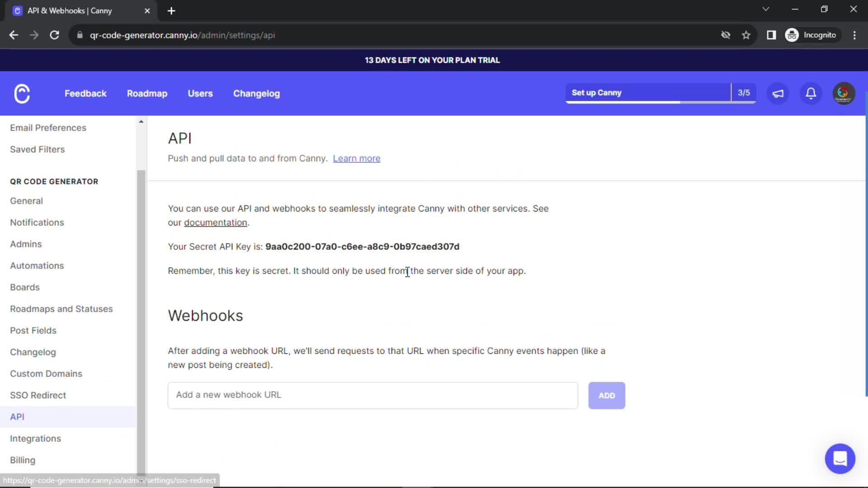Open Users section in navigation
The height and width of the screenshot is (488, 868).
tap(200, 93)
